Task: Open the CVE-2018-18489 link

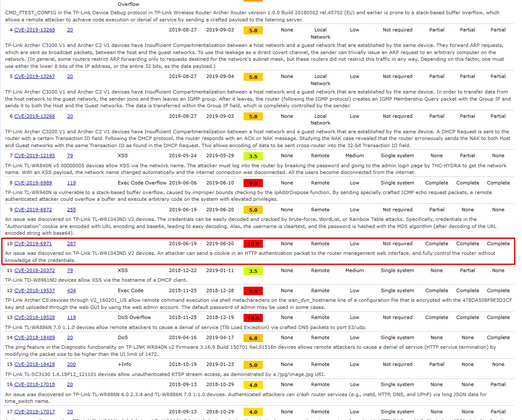Action: (34, 337)
